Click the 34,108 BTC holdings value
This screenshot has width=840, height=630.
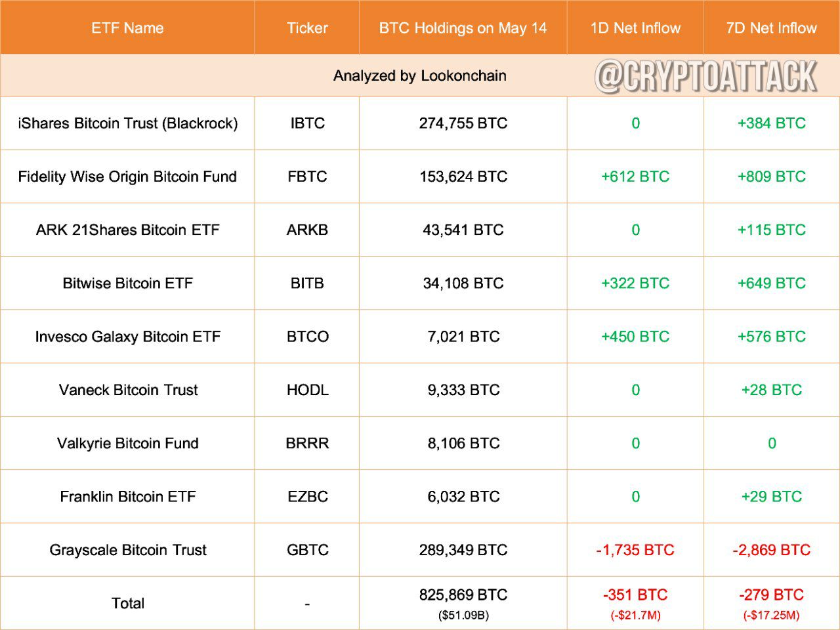(463, 283)
